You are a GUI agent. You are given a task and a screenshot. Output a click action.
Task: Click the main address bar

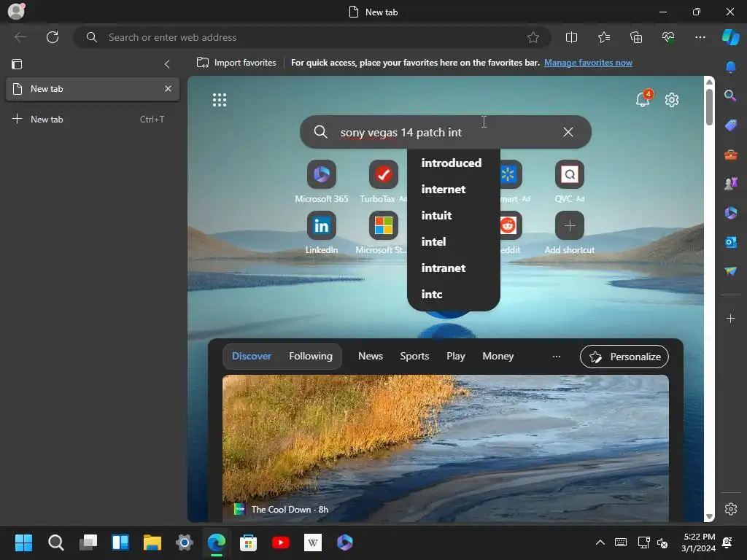coord(312,37)
